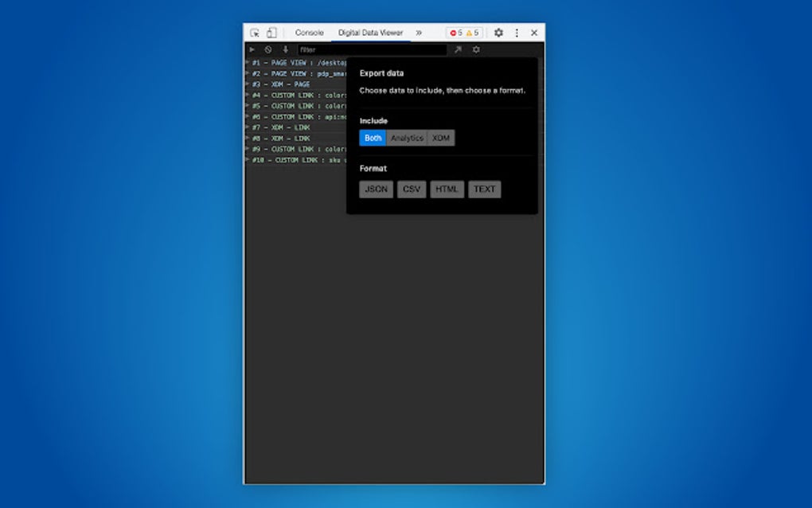
Task: Click the circle-slash clear events icon
Action: pyautogui.click(x=268, y=49)
